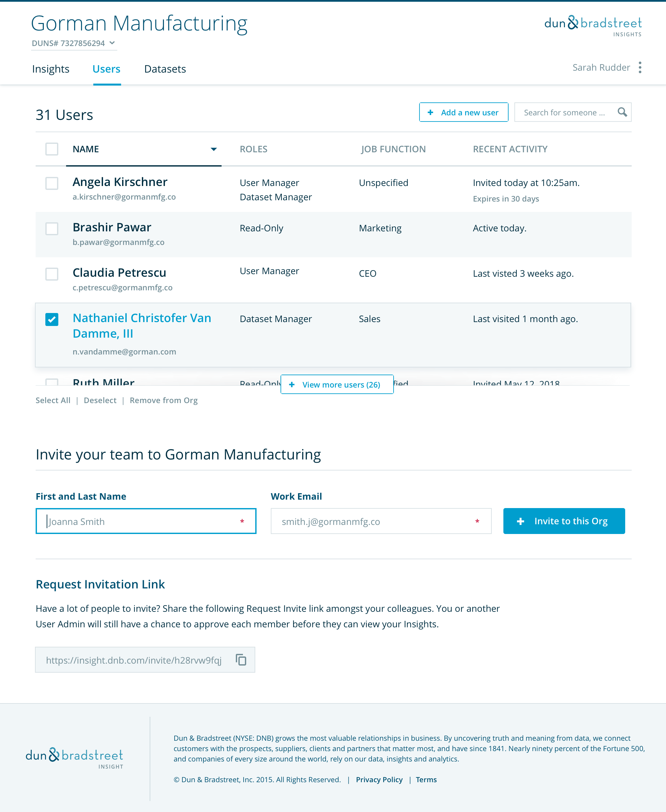
Task: Click the CEO job function cell
Action: [x=368, y=273]
